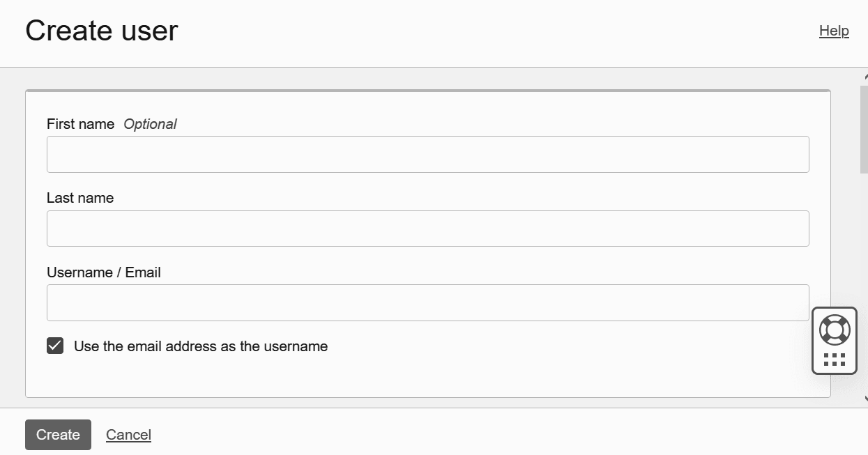This screenshot has width=868, height=455.
Task: Click the scrollbar down arrow
Action: point(865,399)
